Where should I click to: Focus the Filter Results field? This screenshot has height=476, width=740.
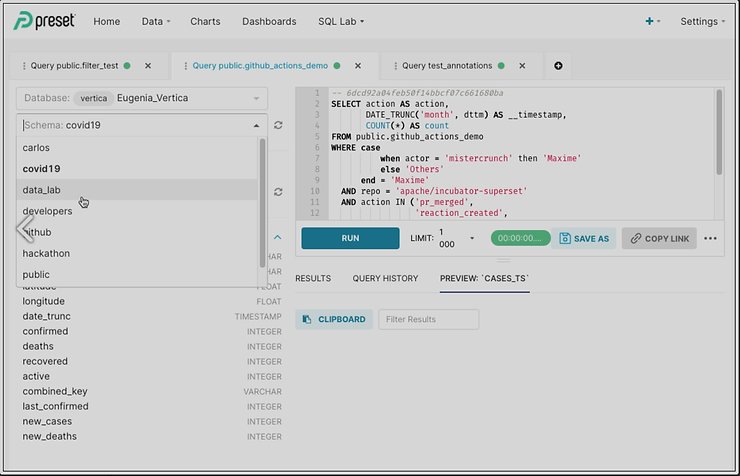(429, 319)
